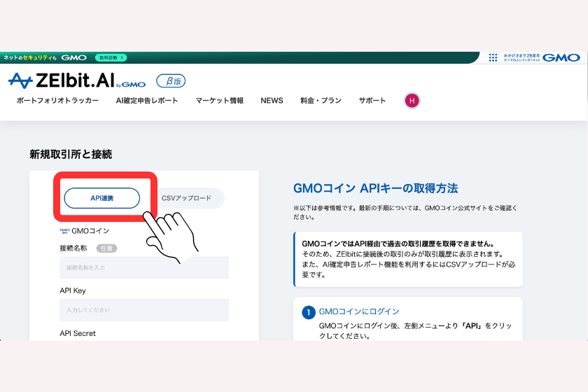Go to マーケット情報 page

pos(220,101)
